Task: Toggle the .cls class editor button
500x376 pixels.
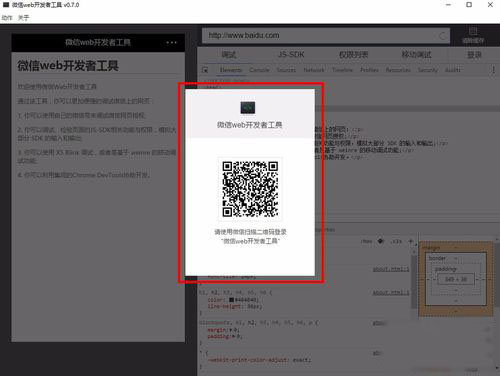Action: tap(396, 241)
